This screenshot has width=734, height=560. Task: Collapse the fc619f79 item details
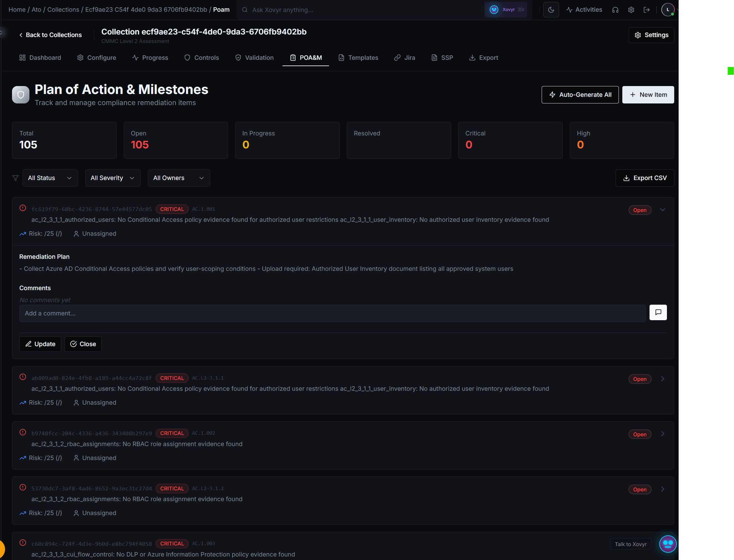tap(662, 210)
